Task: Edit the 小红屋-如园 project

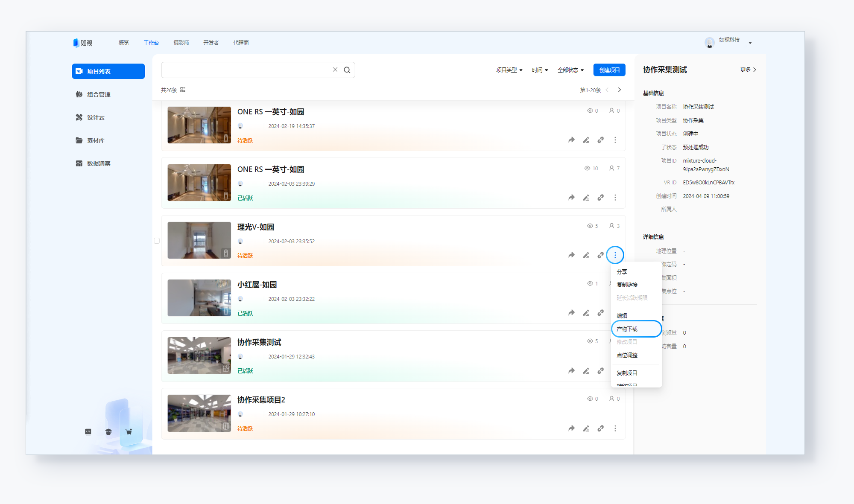Action: click(x=586, y=313)
